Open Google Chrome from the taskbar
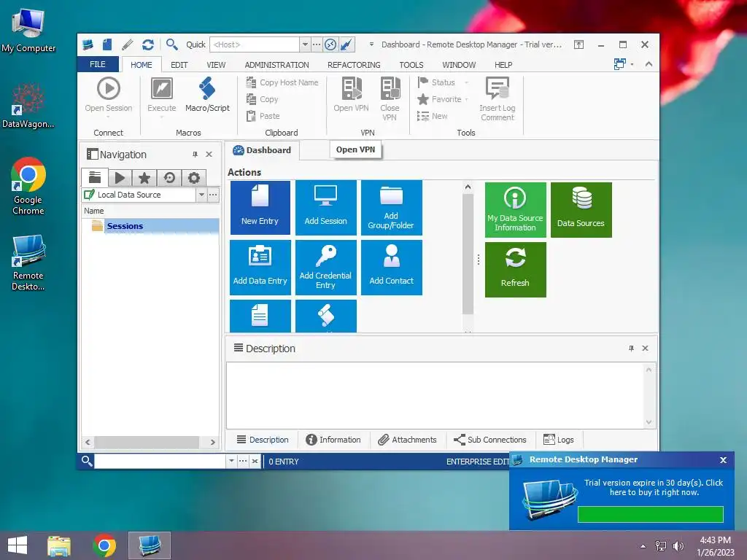The image size is (747, 560). (x=104, y=545)
